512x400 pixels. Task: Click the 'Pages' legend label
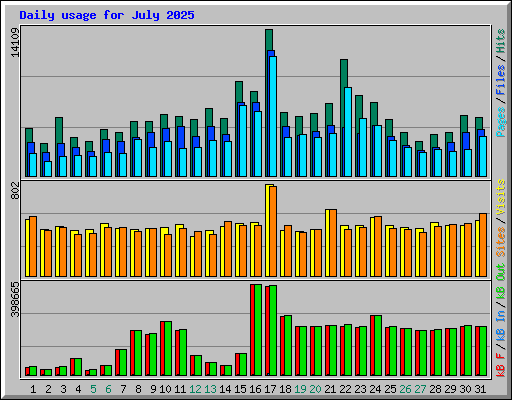click(501, 122)
